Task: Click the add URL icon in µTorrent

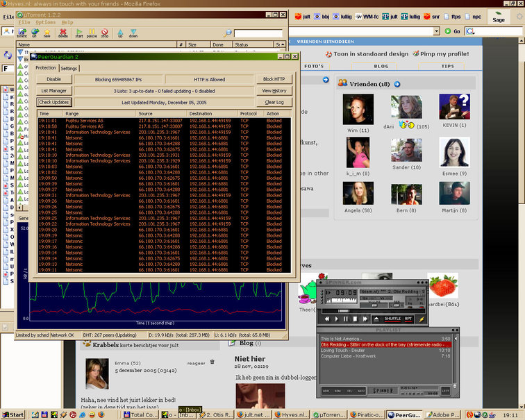Action: click(35, 33)
